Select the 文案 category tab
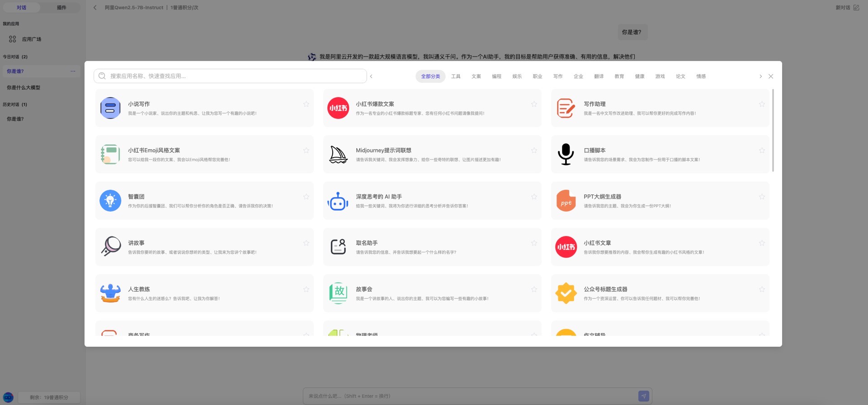This screenshot has width=868, height=405. [x=476, y=76]
